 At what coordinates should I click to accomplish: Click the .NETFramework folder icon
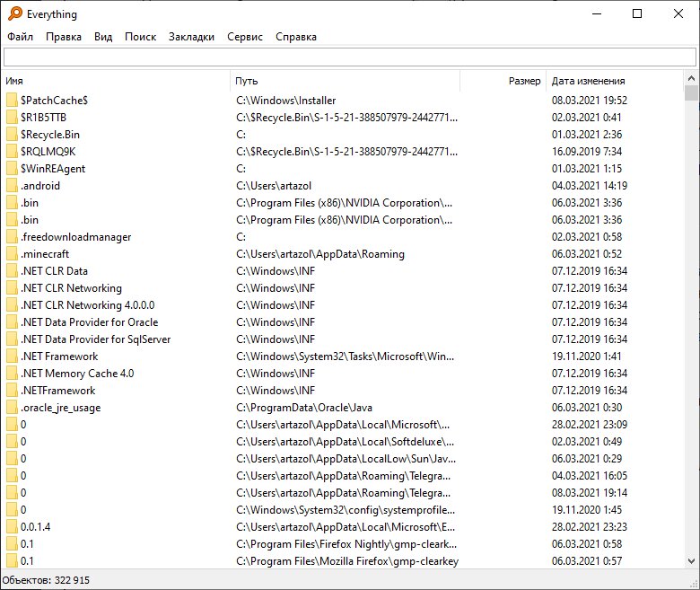tap(12, 391)
